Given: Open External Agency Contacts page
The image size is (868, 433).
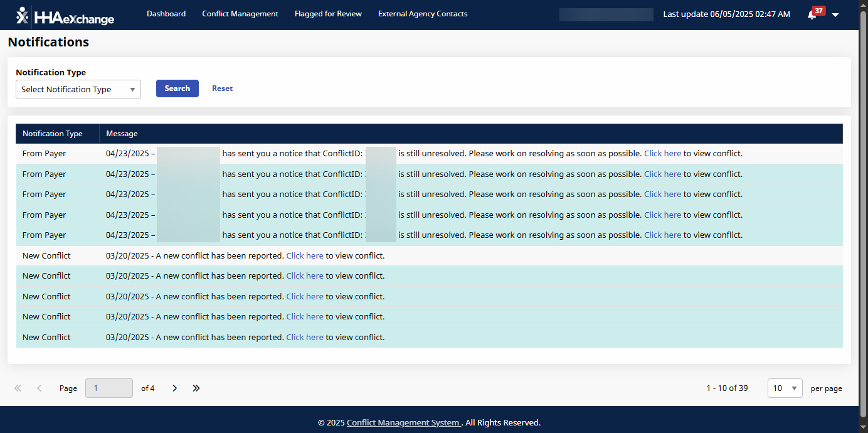Looking at the screenshot, I should click(423, 14).
